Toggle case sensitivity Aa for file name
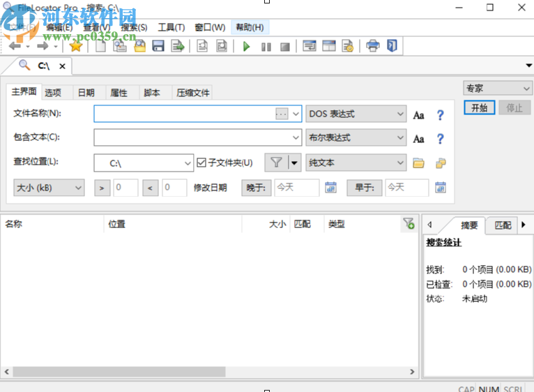Screen dimensions: 534x392 tap(418, 115)
